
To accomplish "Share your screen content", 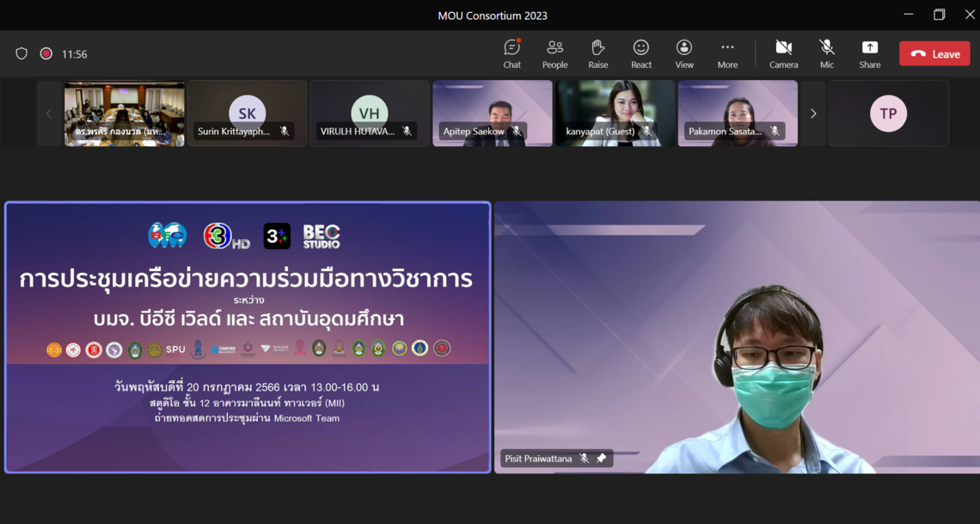I will coord(869,53).
